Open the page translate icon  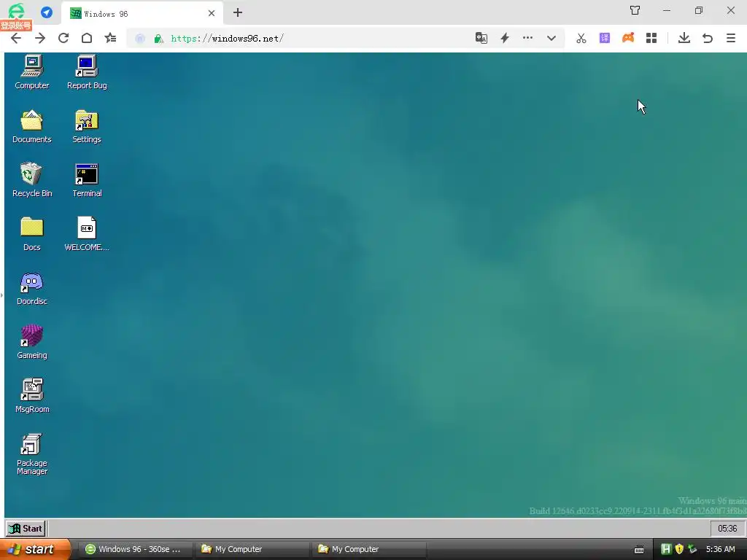481,38
